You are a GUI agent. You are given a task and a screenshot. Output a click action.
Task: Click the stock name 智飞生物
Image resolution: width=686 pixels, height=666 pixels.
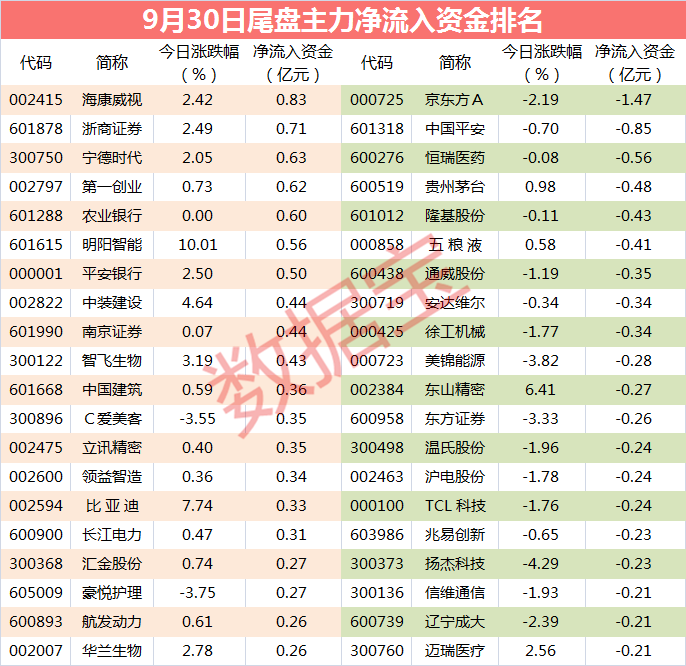[112, 361]
